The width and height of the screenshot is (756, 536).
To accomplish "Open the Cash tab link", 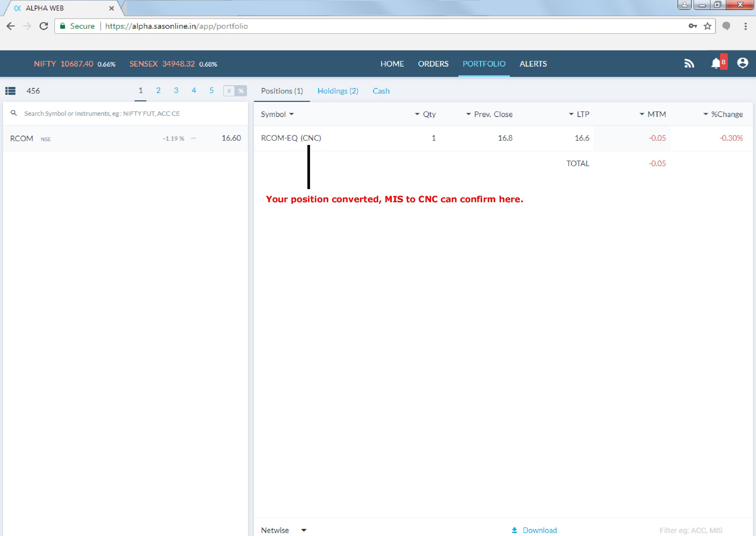I will [381, 91].
